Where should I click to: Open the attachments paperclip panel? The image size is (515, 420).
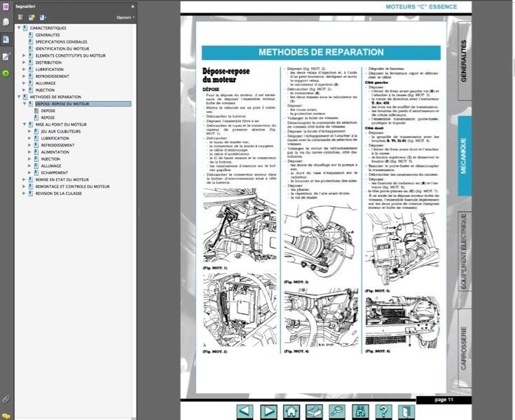coord(6,399)
